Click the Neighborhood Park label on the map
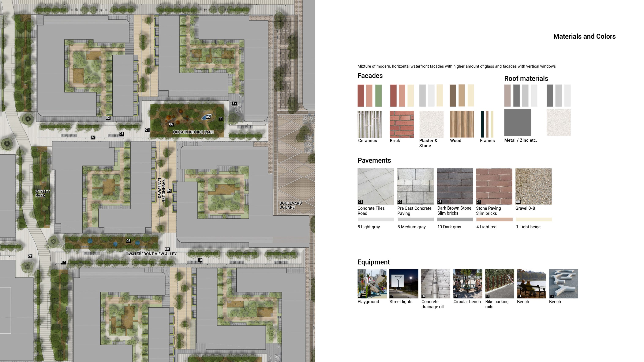 (194, 132)
